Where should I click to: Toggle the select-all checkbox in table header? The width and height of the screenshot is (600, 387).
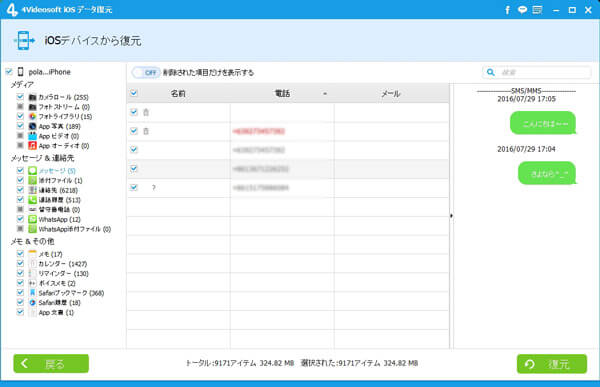134,93
